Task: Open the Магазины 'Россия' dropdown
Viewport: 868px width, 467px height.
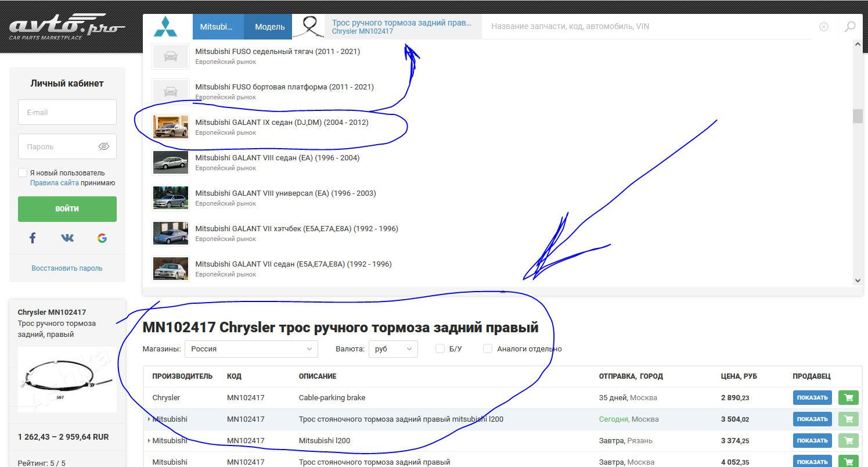Action: point(251,349)
